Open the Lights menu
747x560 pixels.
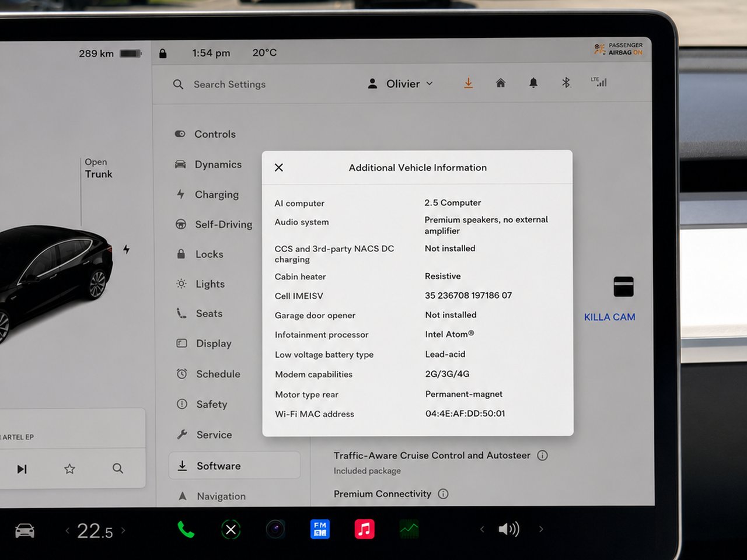pos(201,284)
